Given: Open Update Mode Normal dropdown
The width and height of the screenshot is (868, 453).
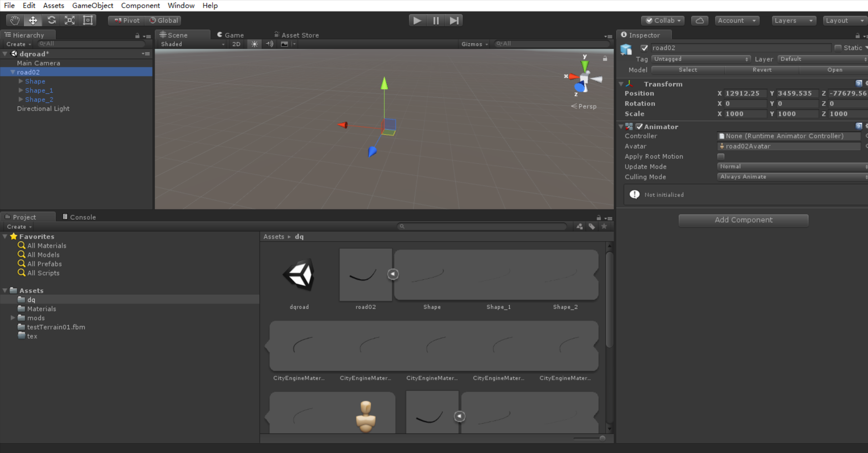Looking at the screenshot, I should [792, 166].
